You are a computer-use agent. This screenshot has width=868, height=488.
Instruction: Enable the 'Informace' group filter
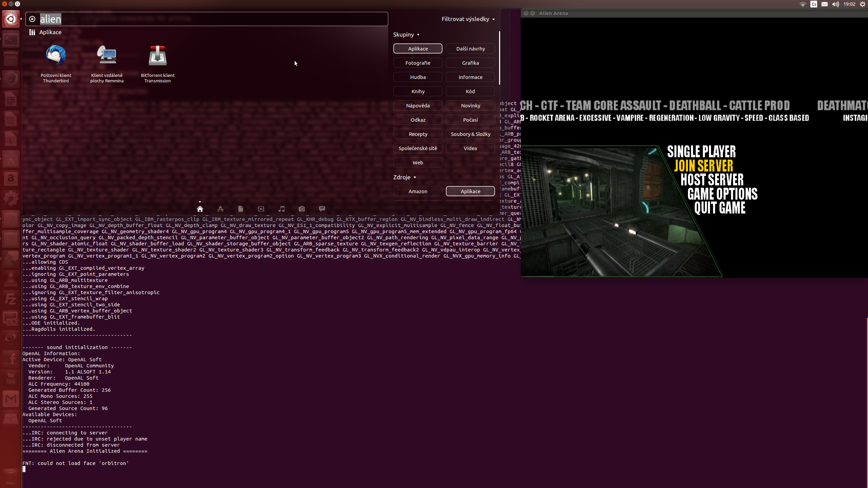tap(470, 77)
